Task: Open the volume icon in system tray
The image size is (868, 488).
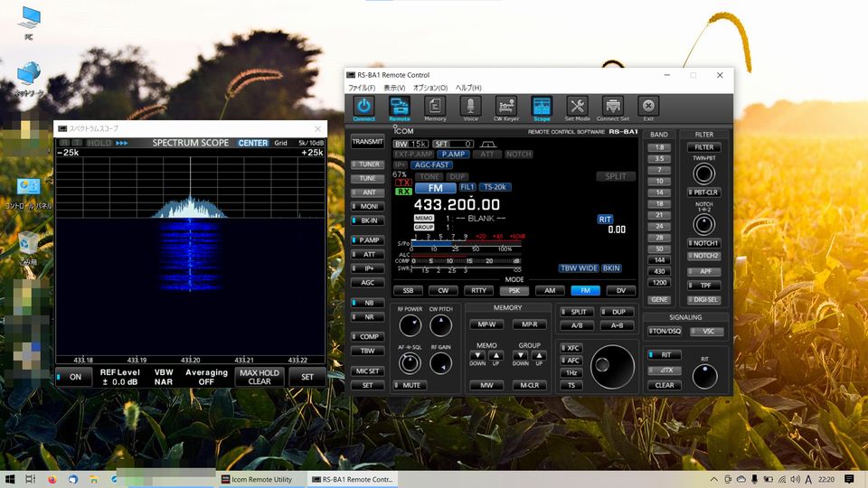Action: click(x=795, y=479)
